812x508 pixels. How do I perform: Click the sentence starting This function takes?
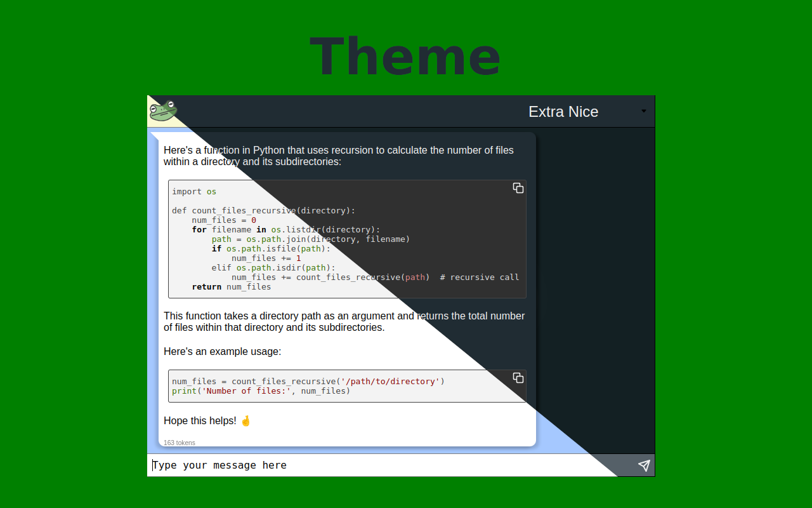tap(344, 321)
